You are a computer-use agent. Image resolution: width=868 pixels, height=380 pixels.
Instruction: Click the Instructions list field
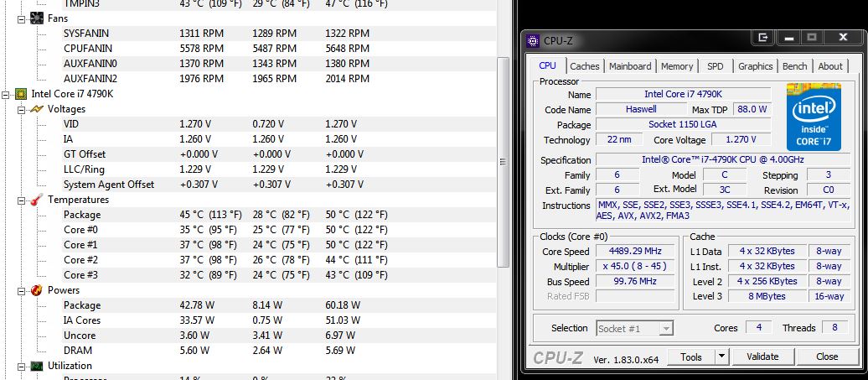coord(723,211)
